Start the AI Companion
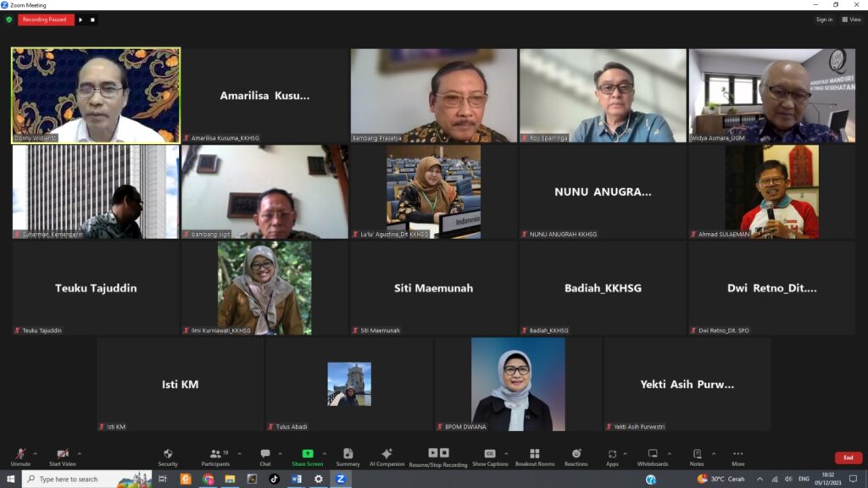The width and height of the screenshot is (868, 488). pyautogui.click(x=387, y=457)
